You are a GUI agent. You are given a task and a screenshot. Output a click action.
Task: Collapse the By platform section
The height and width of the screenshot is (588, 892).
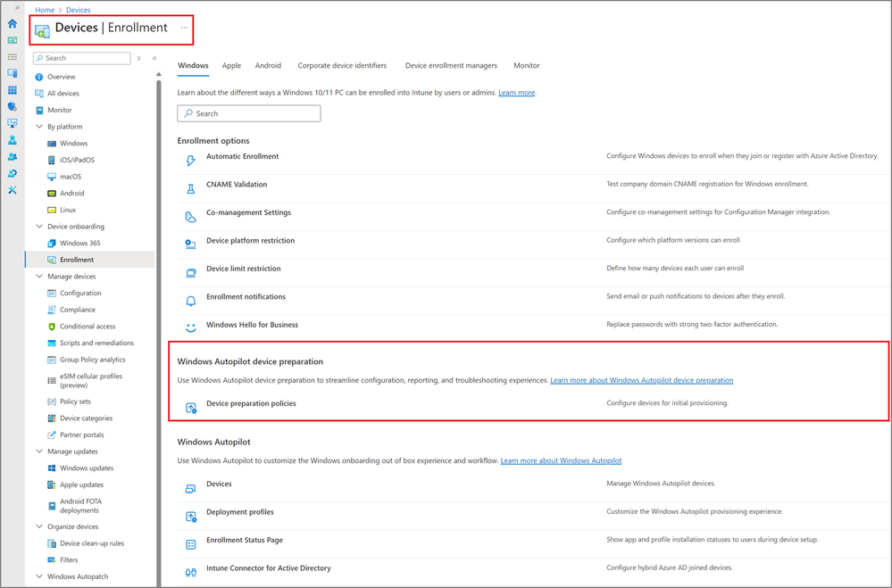(39, 126)
